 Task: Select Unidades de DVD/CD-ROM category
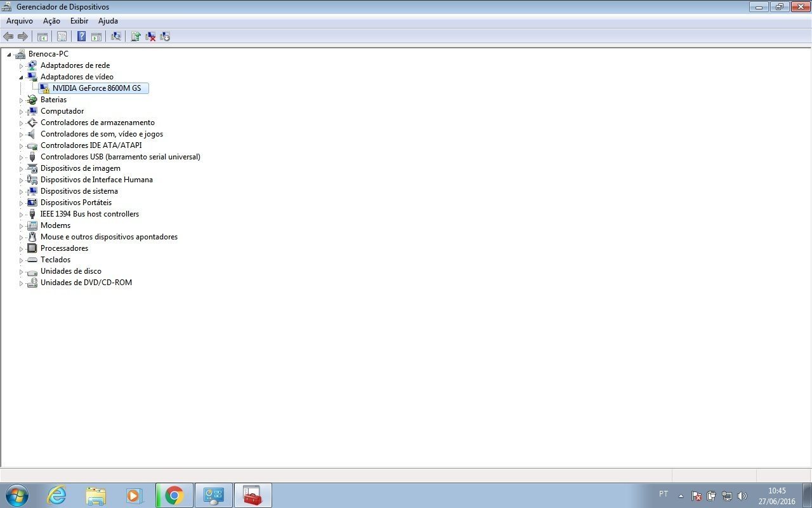(x=86, y=283)
